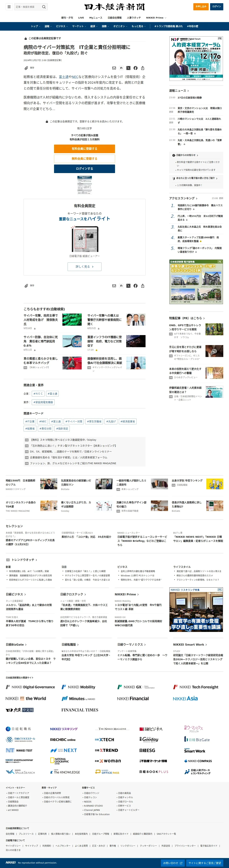Open the hamburger menu
Screen dimensions: 229x868
[9, 7]
